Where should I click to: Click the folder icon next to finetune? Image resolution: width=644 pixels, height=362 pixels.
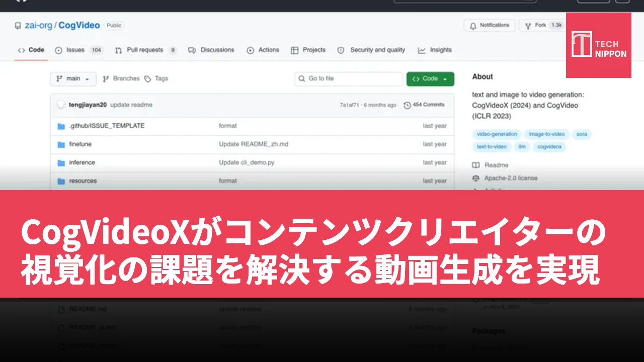[61, 144]
